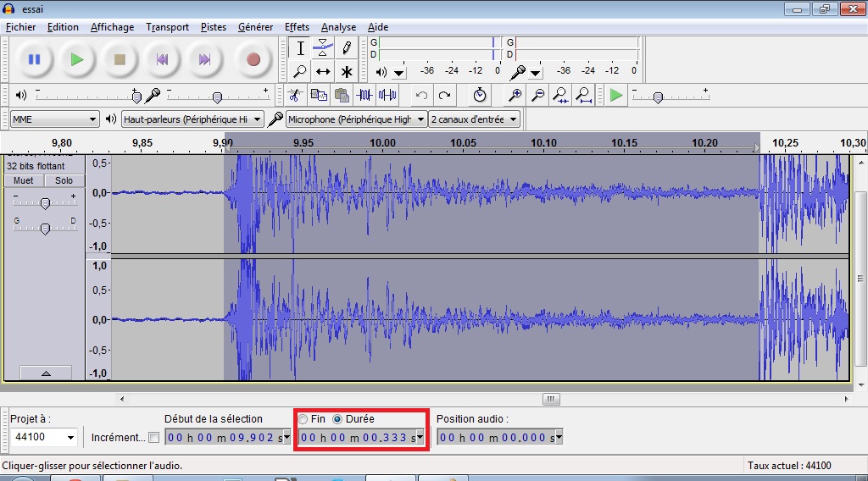
Task: Open the Analyse menu
Action: click(338, 27)
